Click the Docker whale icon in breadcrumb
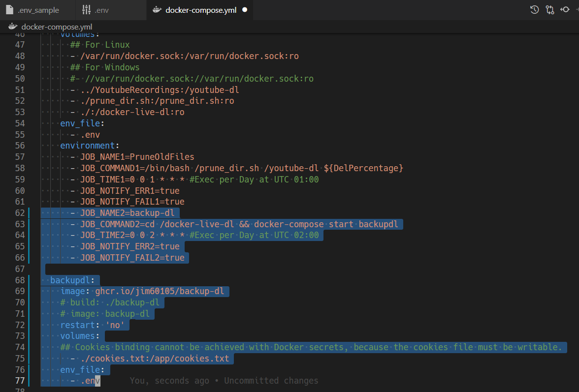This screenshot has height=392, width=579. [13, 27]
